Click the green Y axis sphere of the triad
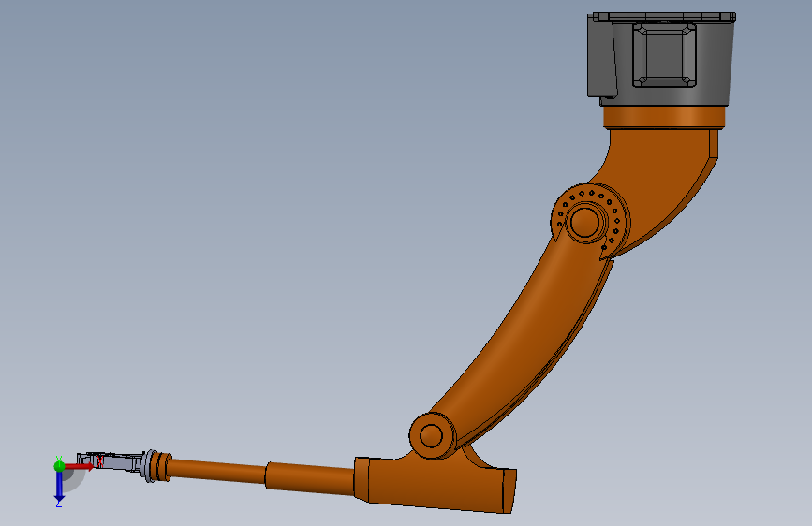Image resolution: width=812 pixels, height=526 pixels. [59, 466]
